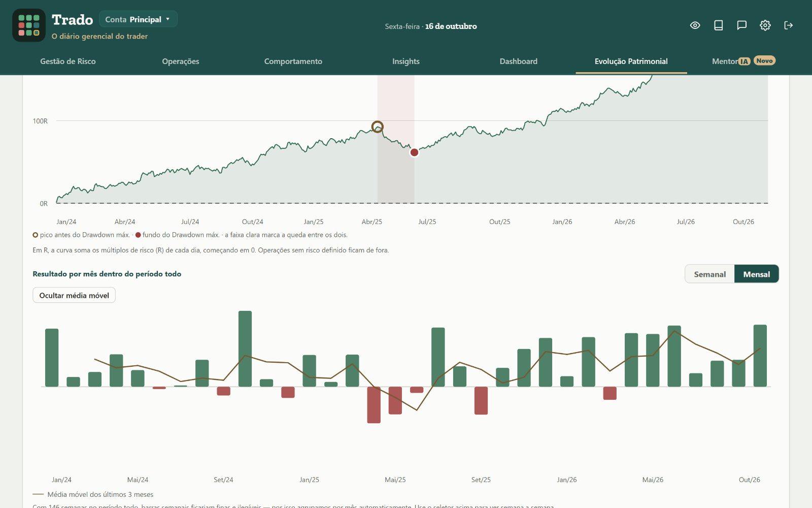
Task: Click the Novo badge next to Mentor
Action: pyautogui.click(x=764, y=60)
